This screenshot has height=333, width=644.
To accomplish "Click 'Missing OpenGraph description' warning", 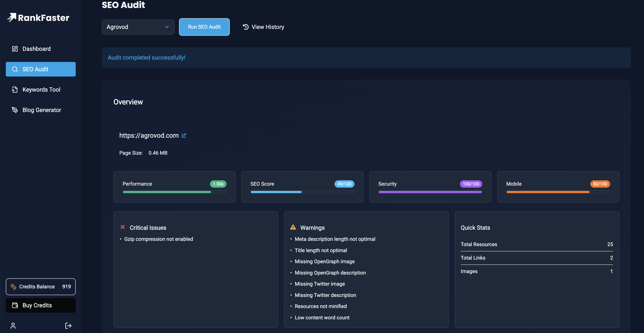I will tap(330, 273).
